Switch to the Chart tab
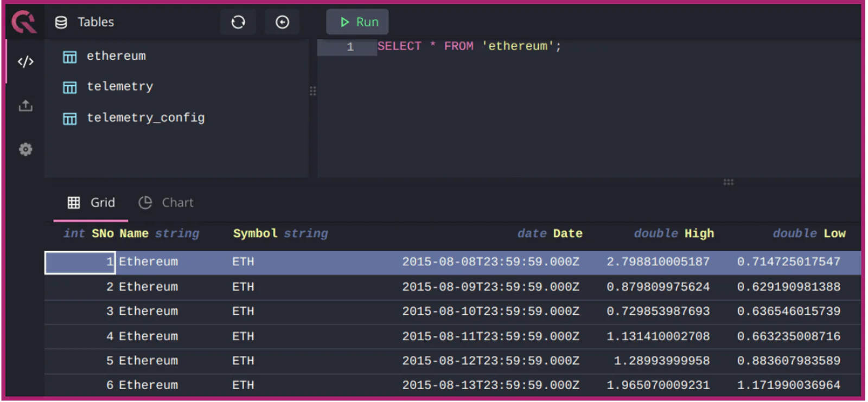Image resolution: width=868 pixels, height=402 pixels. (166, 203)
